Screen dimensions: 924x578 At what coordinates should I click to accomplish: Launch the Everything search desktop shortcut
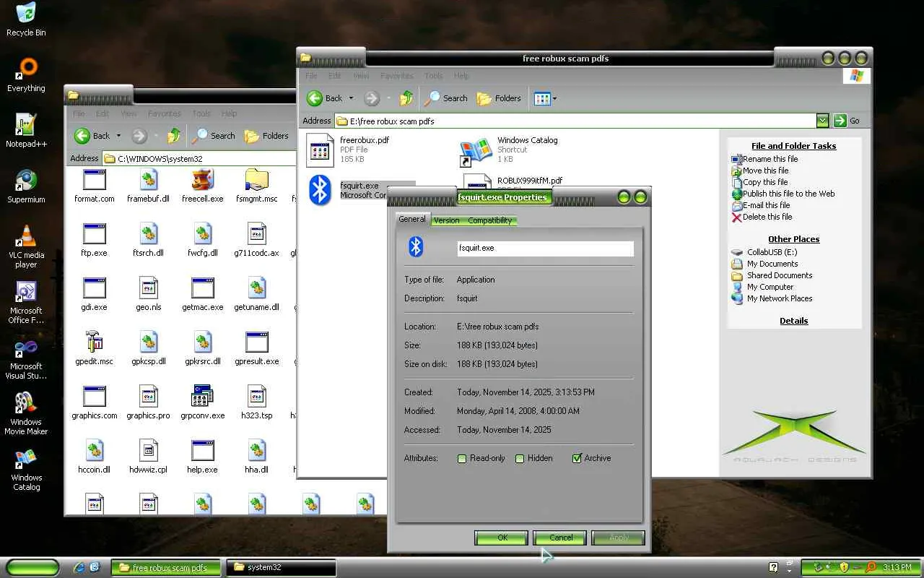coord(26,75)
